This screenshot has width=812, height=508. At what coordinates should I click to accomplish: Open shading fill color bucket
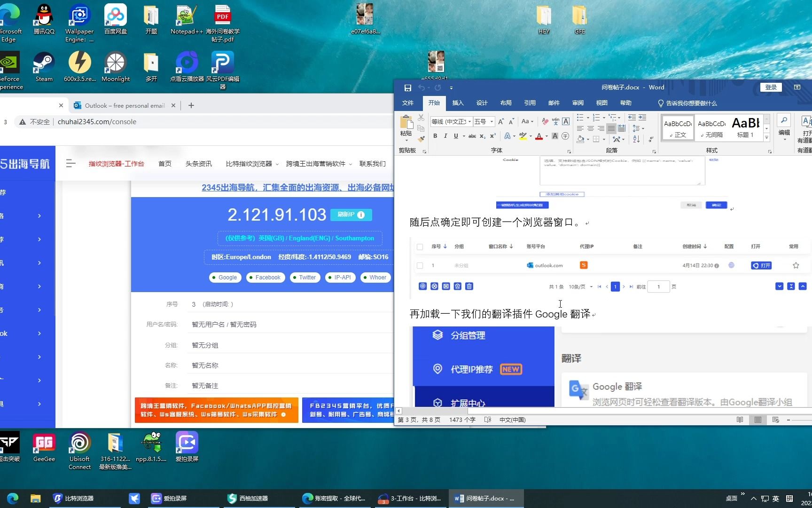pos(581,139)
